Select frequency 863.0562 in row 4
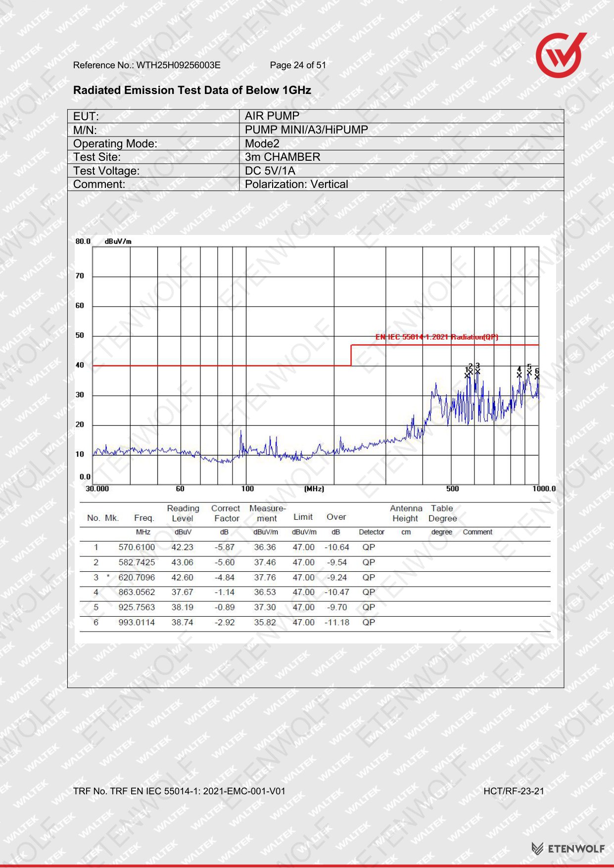This screenshot has width=614, height=868. click(x=137, y=592)
